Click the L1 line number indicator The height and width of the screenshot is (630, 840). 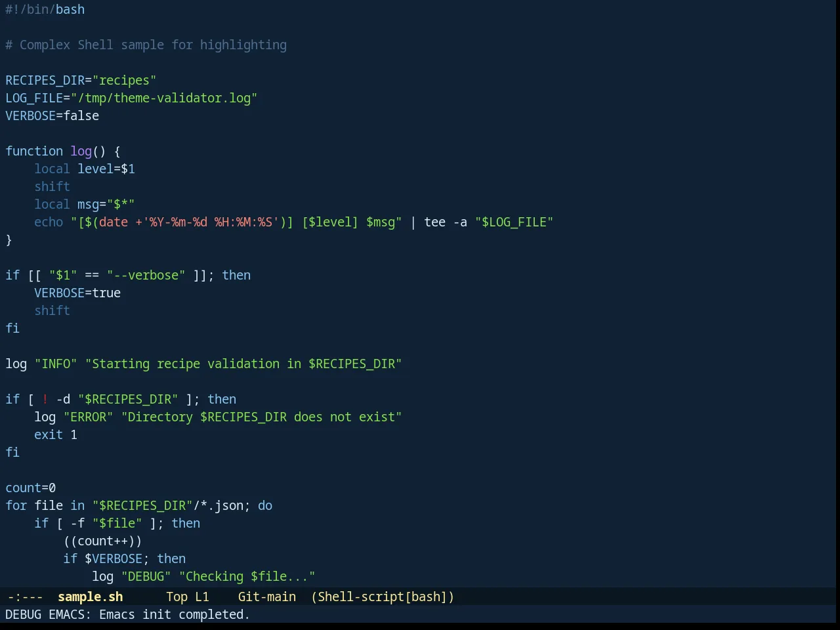202,597
